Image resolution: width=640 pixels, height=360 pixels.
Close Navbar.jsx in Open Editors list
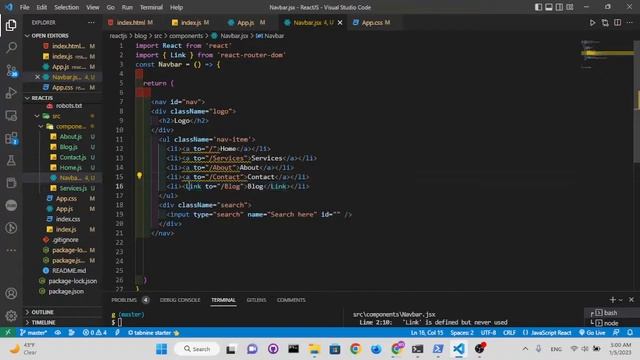[x=37, y=77]
